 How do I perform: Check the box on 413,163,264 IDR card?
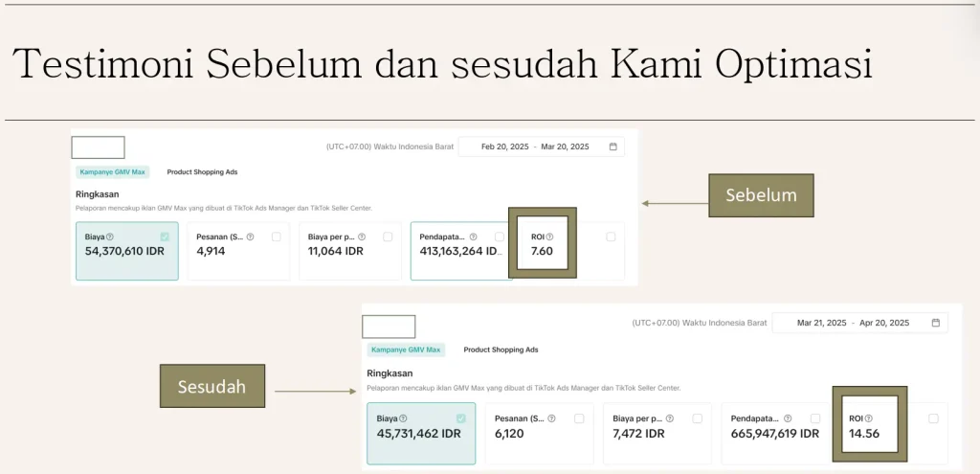(499, 237)
